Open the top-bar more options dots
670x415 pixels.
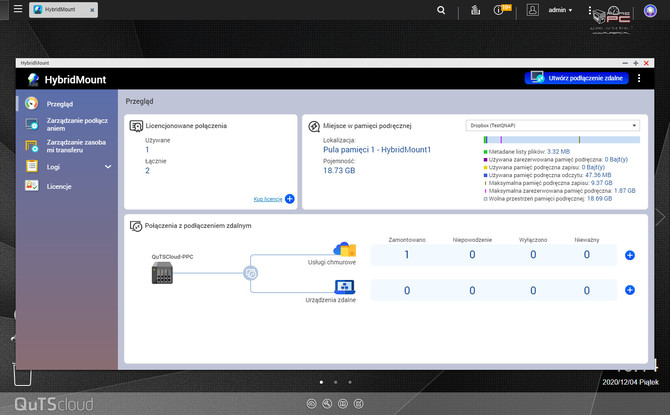590,10
